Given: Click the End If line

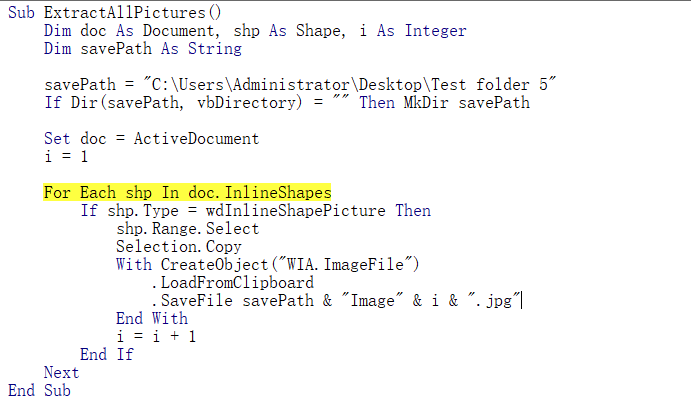Looking at the screenshot, I should click(x=107, y=354).
